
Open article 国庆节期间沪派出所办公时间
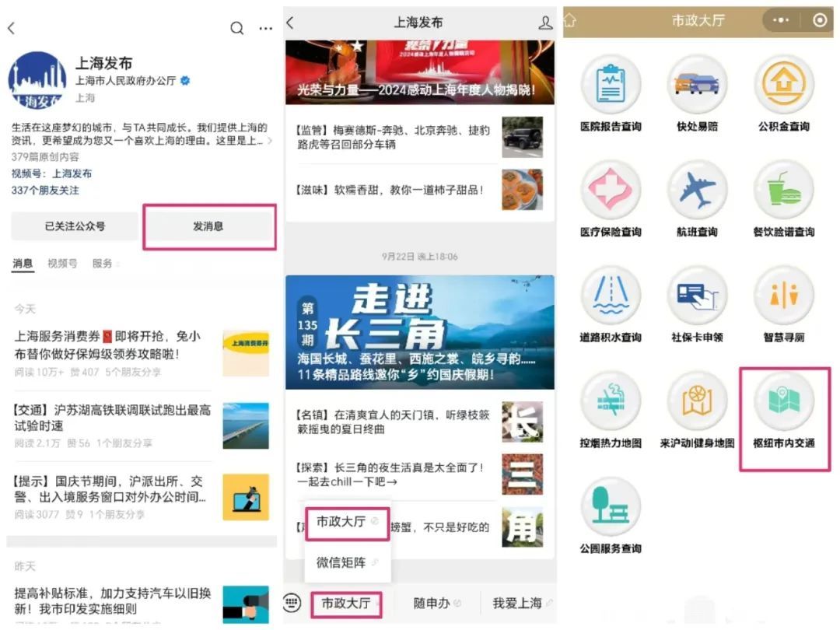[142, 496]
